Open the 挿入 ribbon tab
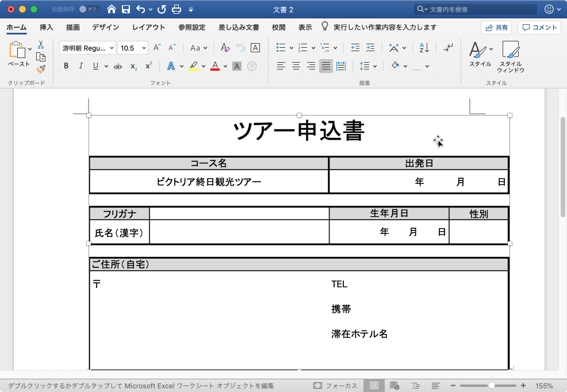This screenshot has width=567, height=392. (x=46, y=27)
